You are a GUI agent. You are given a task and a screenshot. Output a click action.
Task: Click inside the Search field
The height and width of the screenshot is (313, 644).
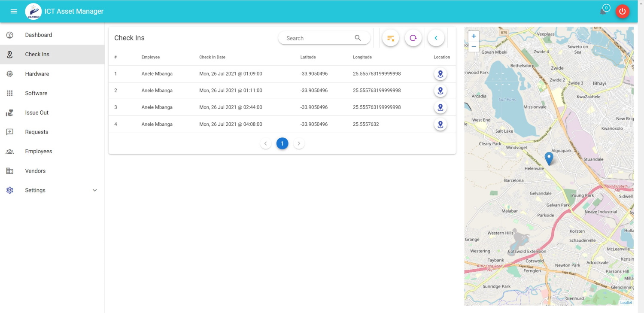[x=318, y=38]
